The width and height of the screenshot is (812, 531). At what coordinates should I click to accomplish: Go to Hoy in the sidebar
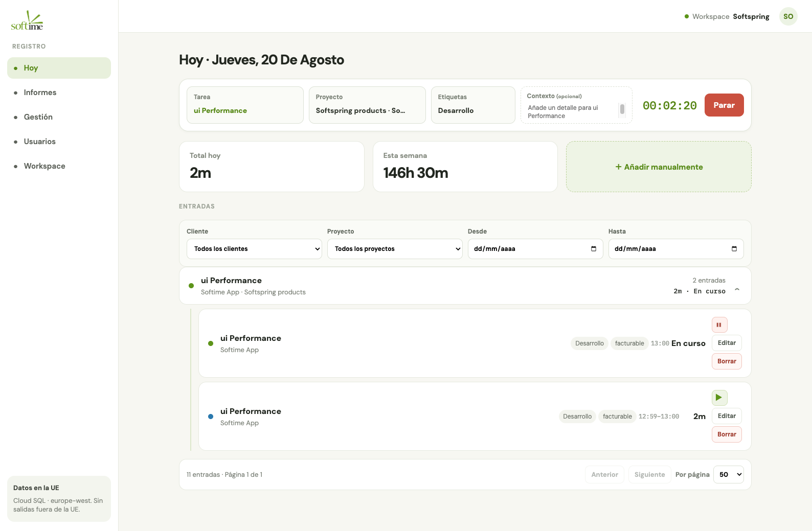click(x=59, y=68)
